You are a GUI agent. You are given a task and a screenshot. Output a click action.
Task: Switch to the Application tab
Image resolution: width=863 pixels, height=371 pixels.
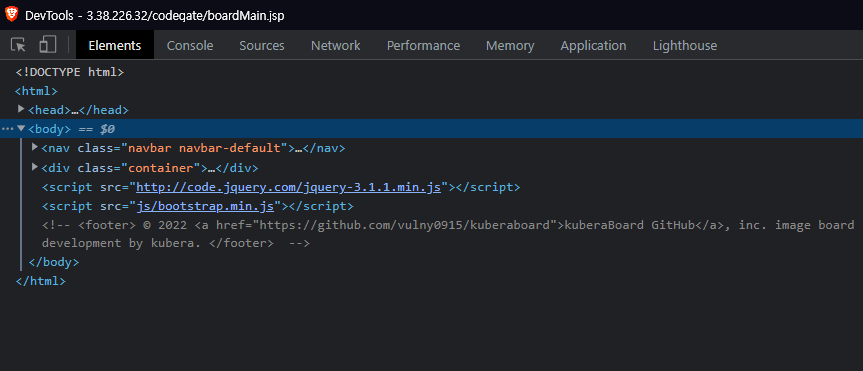point(593,45)
